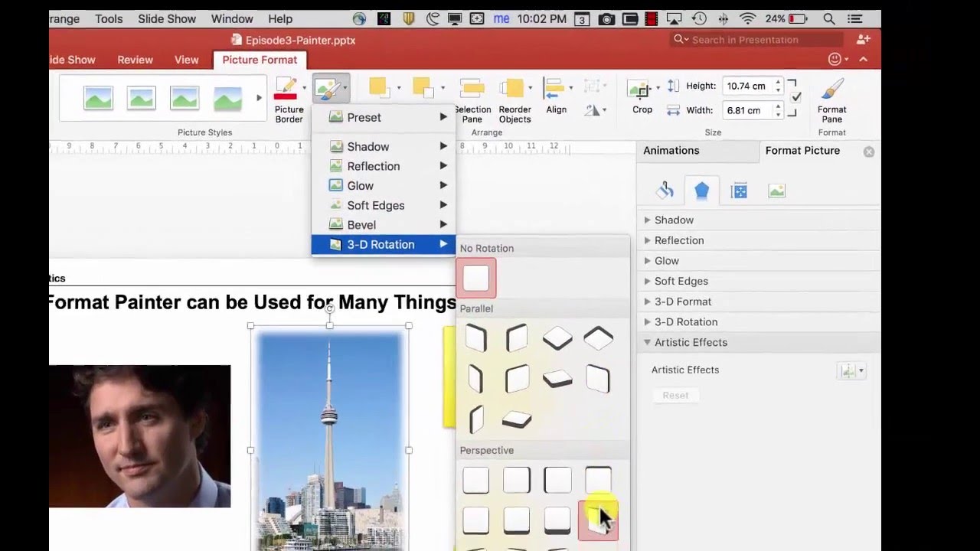
Task: Open the Selection Pane
Action: tap(472, 100)
